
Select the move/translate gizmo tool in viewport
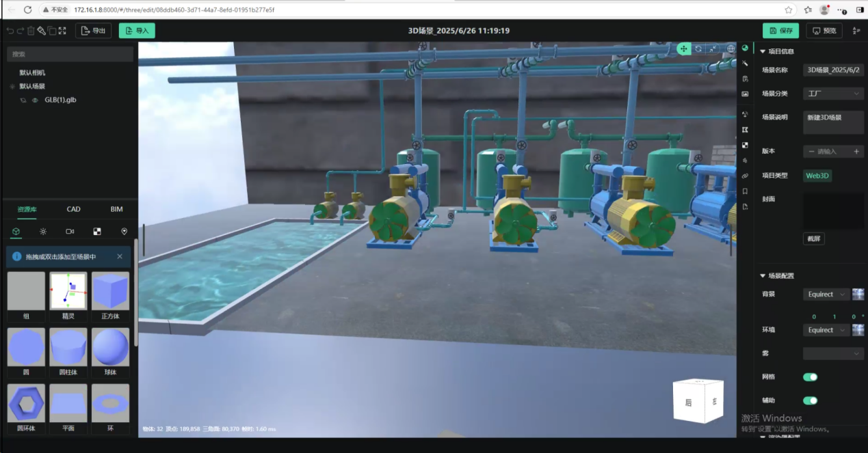(684, 49)
